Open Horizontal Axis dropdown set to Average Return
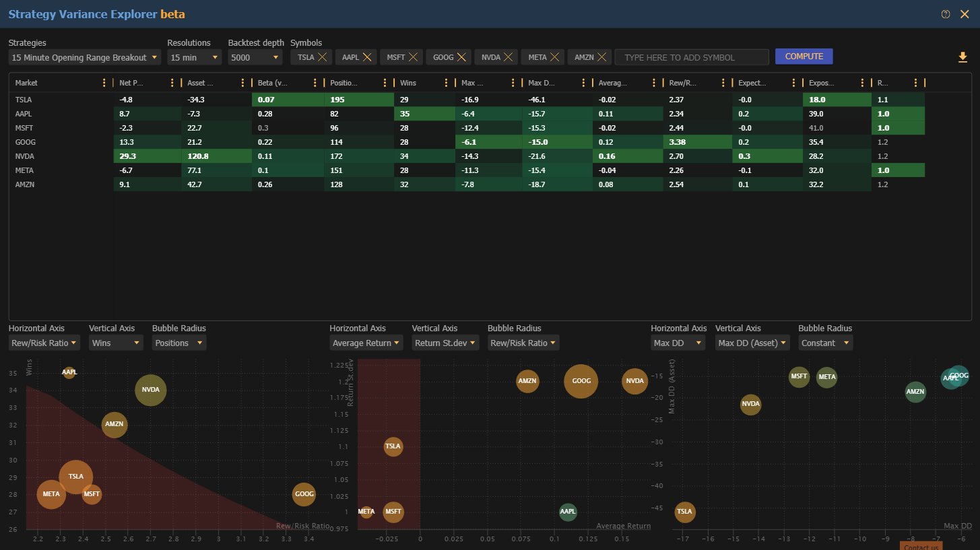This screenshot has width=980, height=550. pyautogui.click(x=366, y=343)
